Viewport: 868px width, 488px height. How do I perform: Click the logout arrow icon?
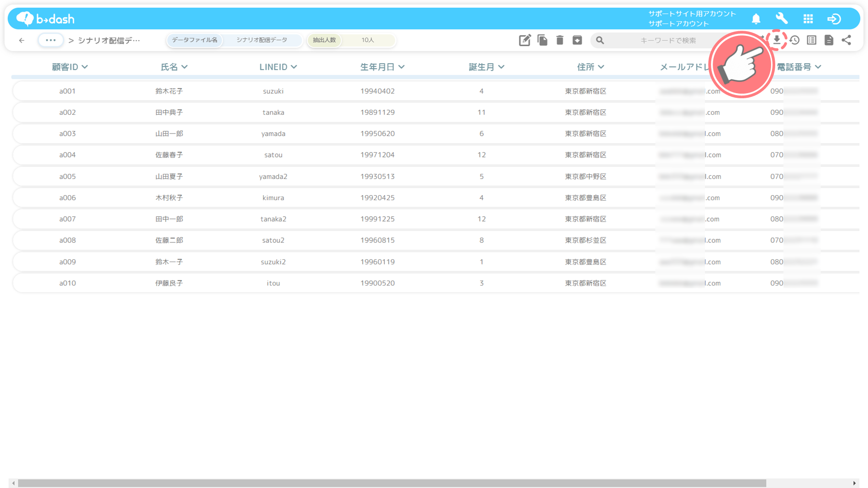click(x=834, y=19)
